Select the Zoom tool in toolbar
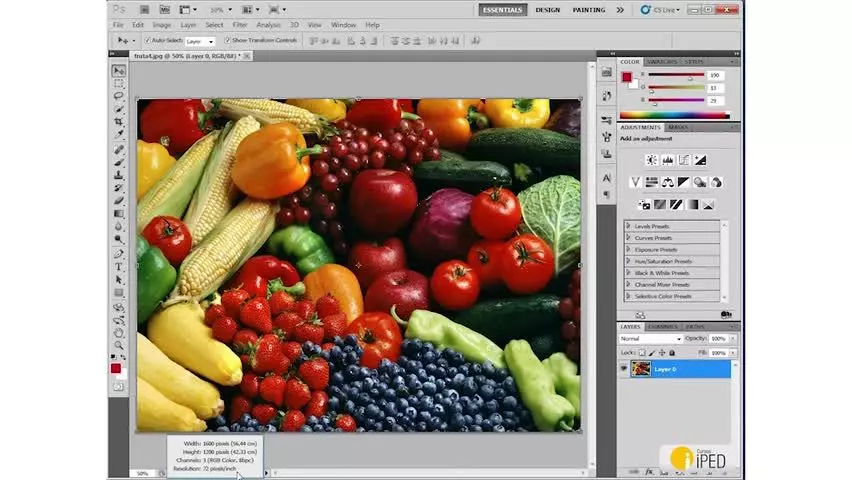Image resolution: width=852 pixels, height=480 pixels. click(x=118, y=346)
